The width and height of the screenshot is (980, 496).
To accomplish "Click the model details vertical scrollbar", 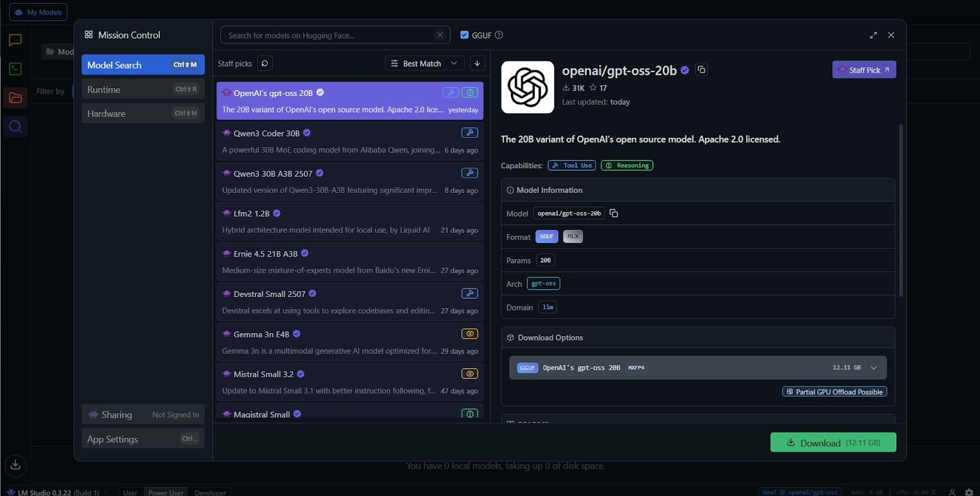I will point(901,211).
